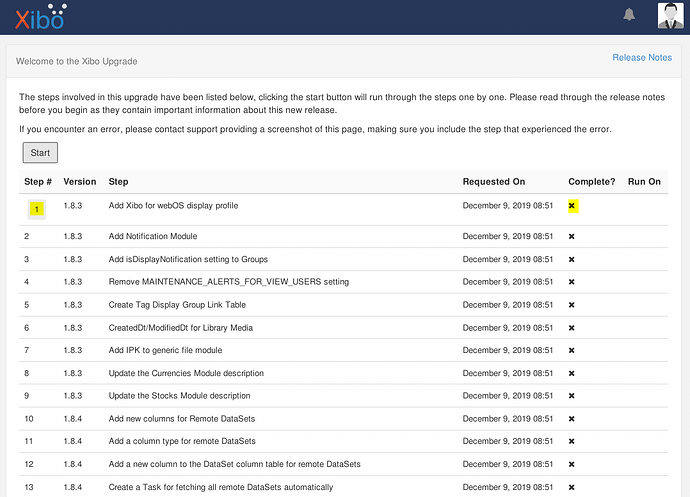
Task: Click 'Update the Stocks Module description'
Action: click(x=180, y=396)
